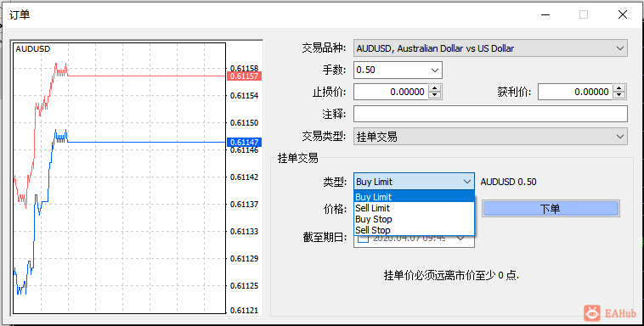Close the 订单 order window
644x326 pixels.
(x=623, y=14)
